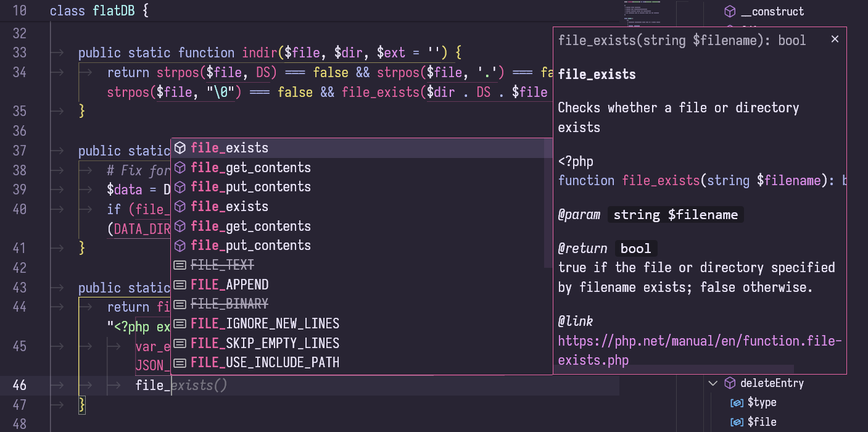This screenshot has height=432, width=868.
Task: Toggle the code fold arrow on line 37
Action: pyautogui.click(x=57, y=150)
